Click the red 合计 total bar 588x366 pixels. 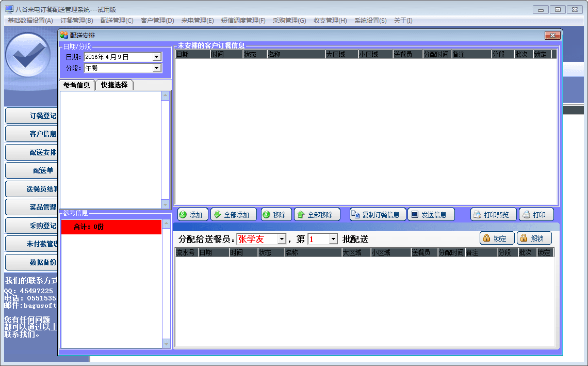[x=111, y=227]
